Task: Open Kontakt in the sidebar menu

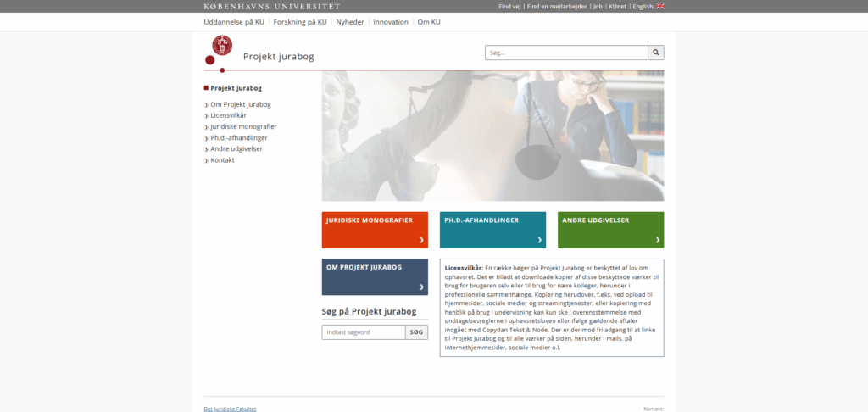Action: [x=222, y=160]
